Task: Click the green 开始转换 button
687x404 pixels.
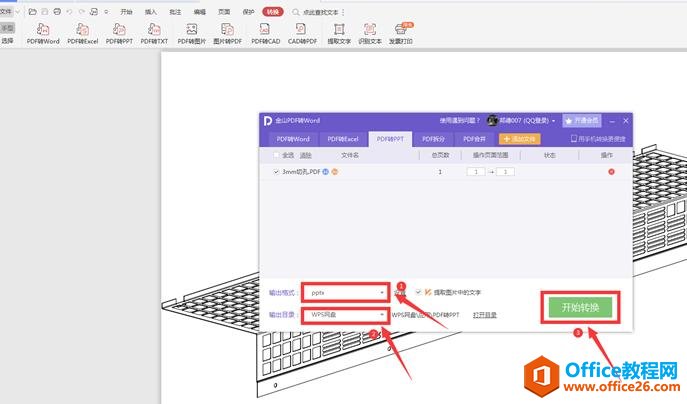Action: 581,308
